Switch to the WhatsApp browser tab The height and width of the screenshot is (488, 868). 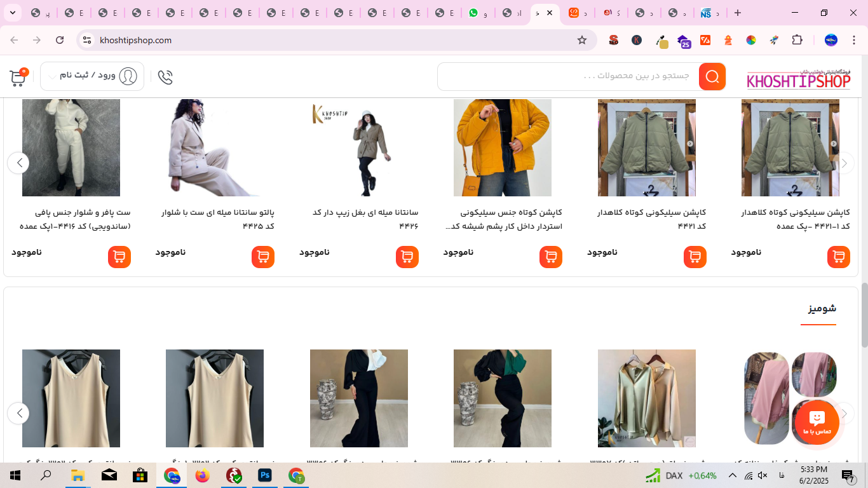tap(478, 13)
